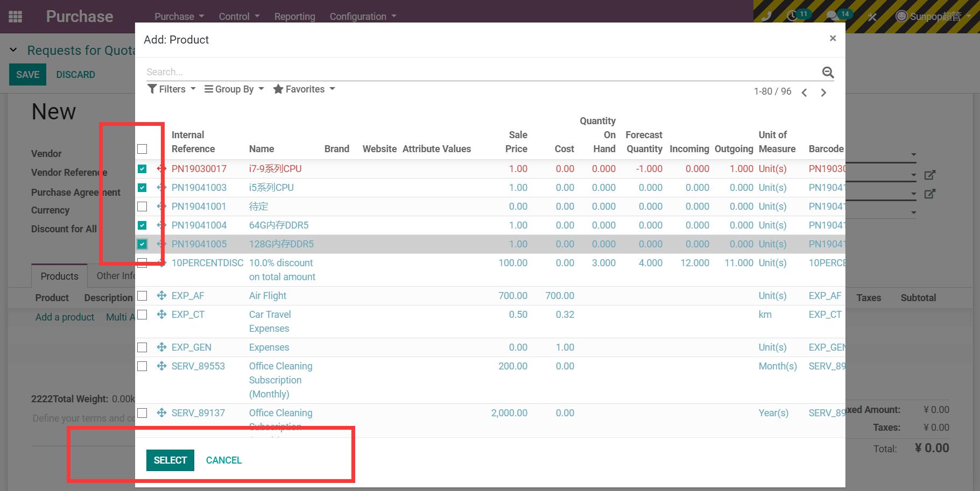Screen dimensions: 980x491
Task: Click the CANCEL button
Action: (x=224, y=460)
